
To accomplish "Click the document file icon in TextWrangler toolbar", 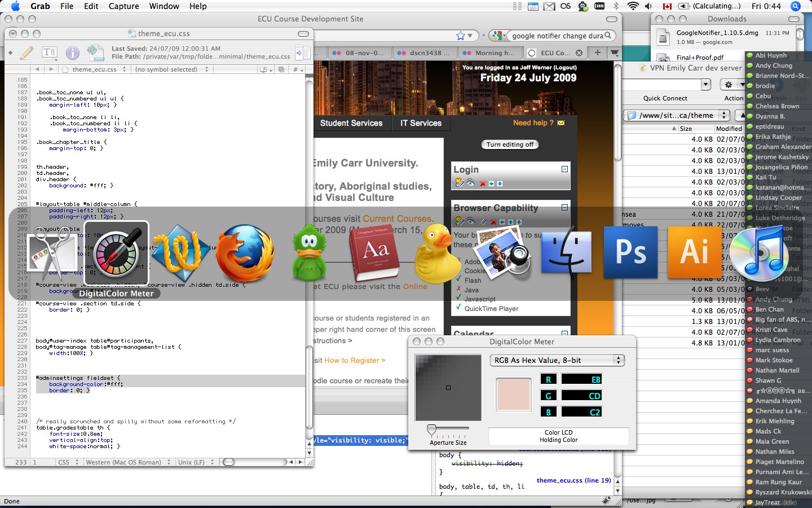I will (x=96, y=53).
